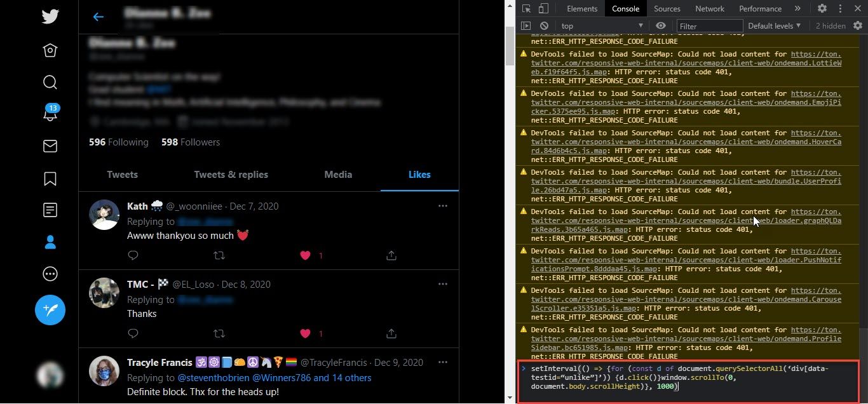Open TMC's profile avatar

pyautogui.click(x=104, y=293)
